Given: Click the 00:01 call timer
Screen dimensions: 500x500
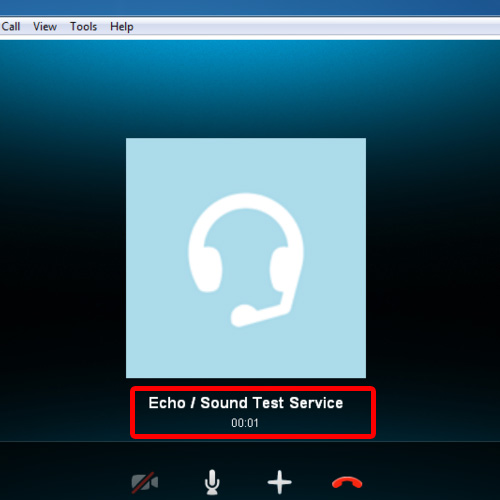Looking at the screenshot, I should coord(245,423).
